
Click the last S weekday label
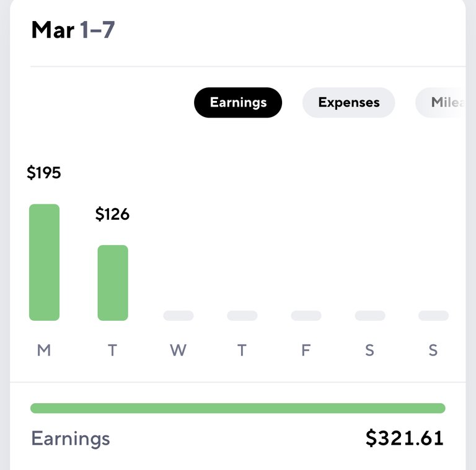(433, 350)
